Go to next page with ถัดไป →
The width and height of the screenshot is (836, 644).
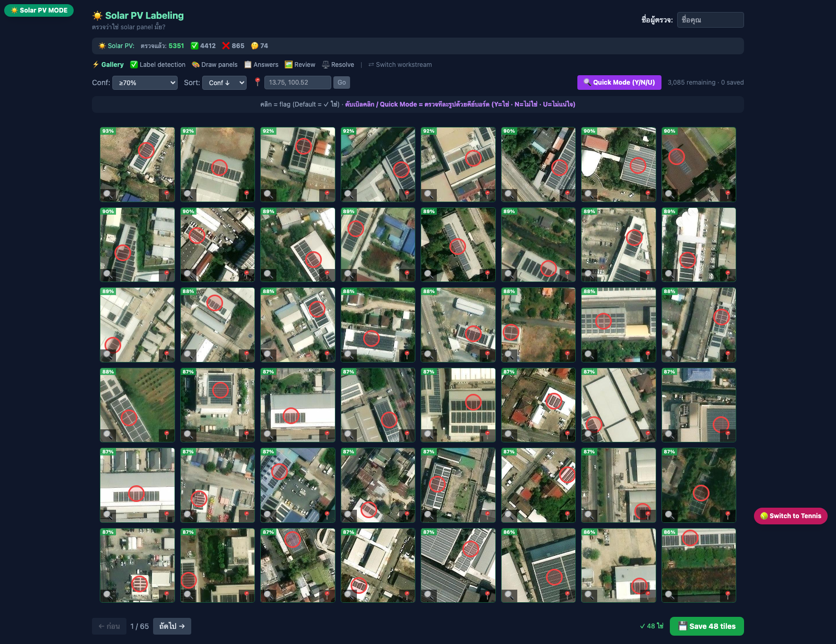(172, 626)
